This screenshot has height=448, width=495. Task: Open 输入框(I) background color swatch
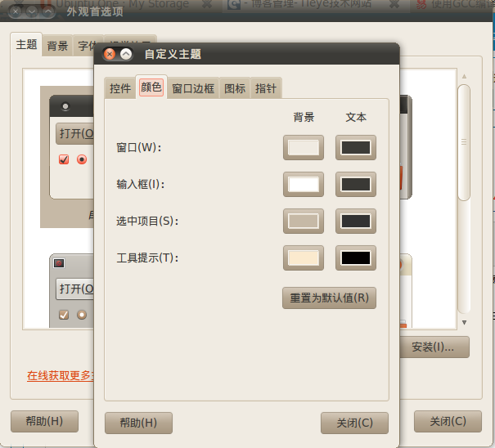coord(304,184)
